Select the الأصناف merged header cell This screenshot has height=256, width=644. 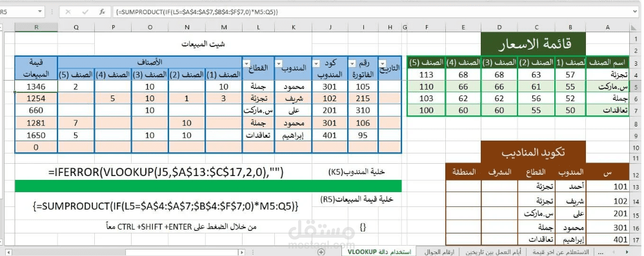(150, 62)
